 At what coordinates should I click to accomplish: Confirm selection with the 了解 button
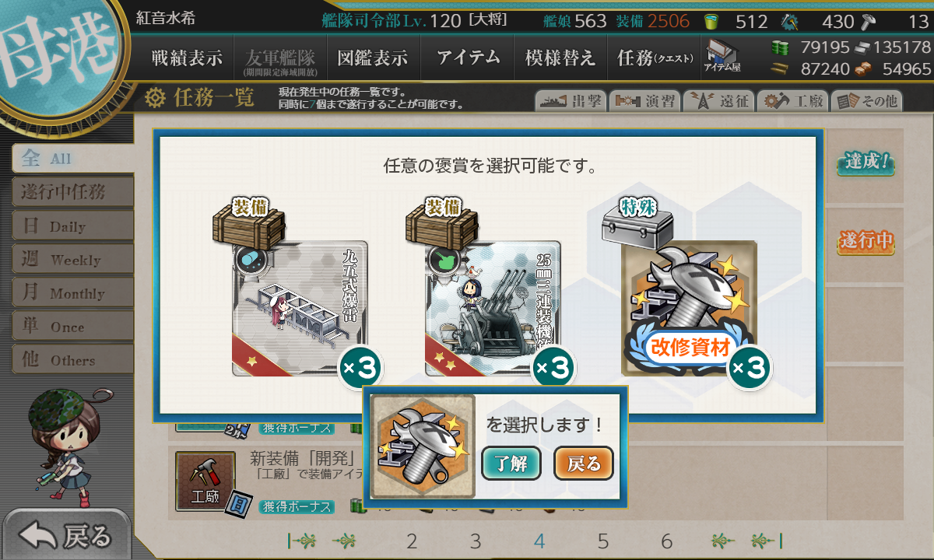coord(511,464)
